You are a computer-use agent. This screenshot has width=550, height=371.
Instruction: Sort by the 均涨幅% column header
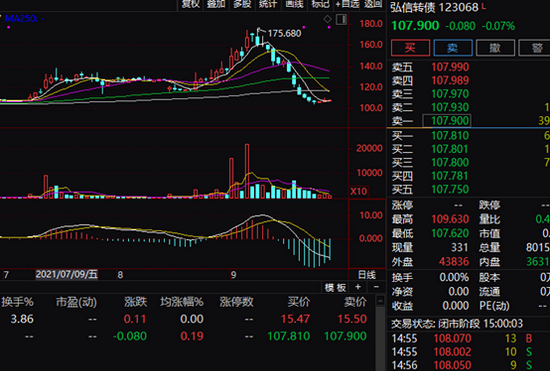click(182, 302)
